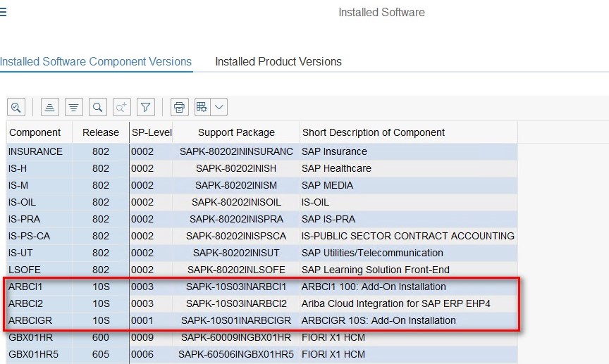Click the Release column header
This screenshot has width=609, height=364.
101,132
